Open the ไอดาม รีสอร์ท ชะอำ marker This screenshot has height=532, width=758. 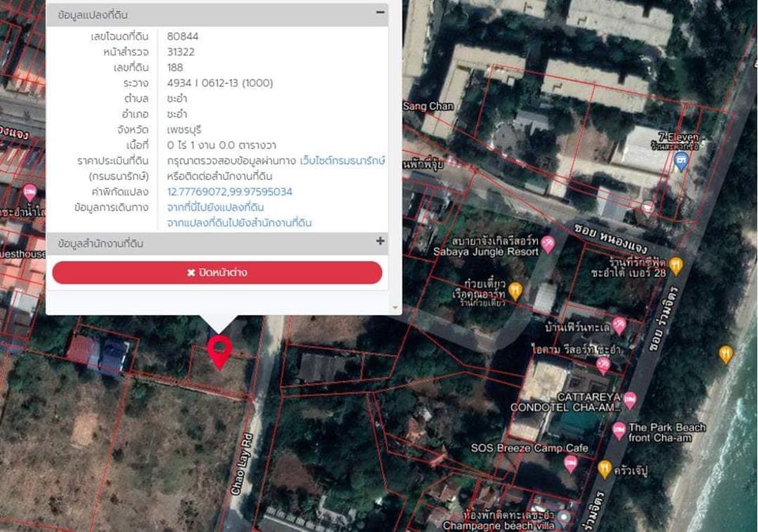pyautogui.click(x=603, y=365)
